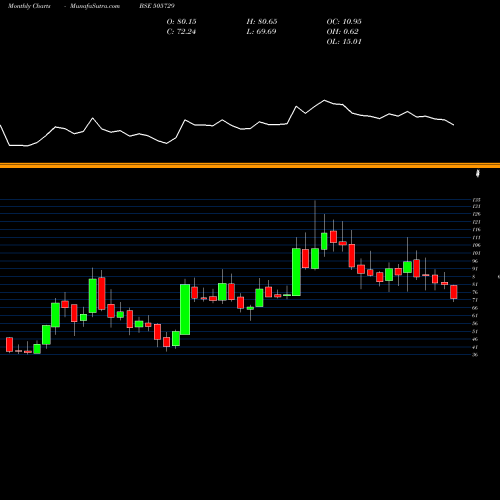Click the 76 price axis label
Image resolution: width=500 pixels, height=500 pixels.
[x=475, y=292]
